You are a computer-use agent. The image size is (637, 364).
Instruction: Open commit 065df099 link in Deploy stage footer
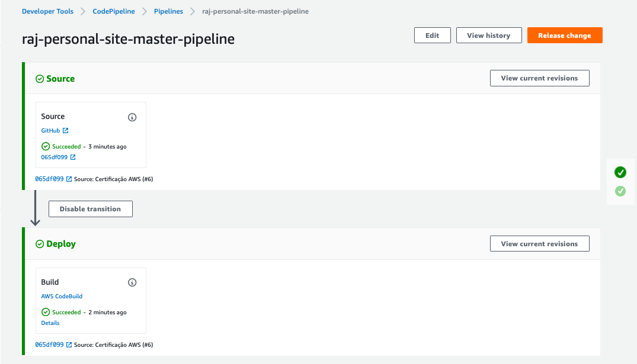click(50, 344)
